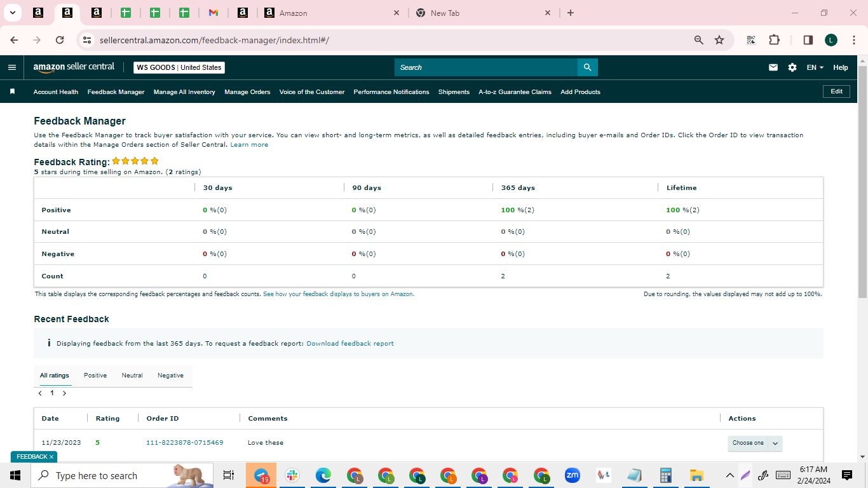Open Manage Orders in navigation bar

coord(247,92)
